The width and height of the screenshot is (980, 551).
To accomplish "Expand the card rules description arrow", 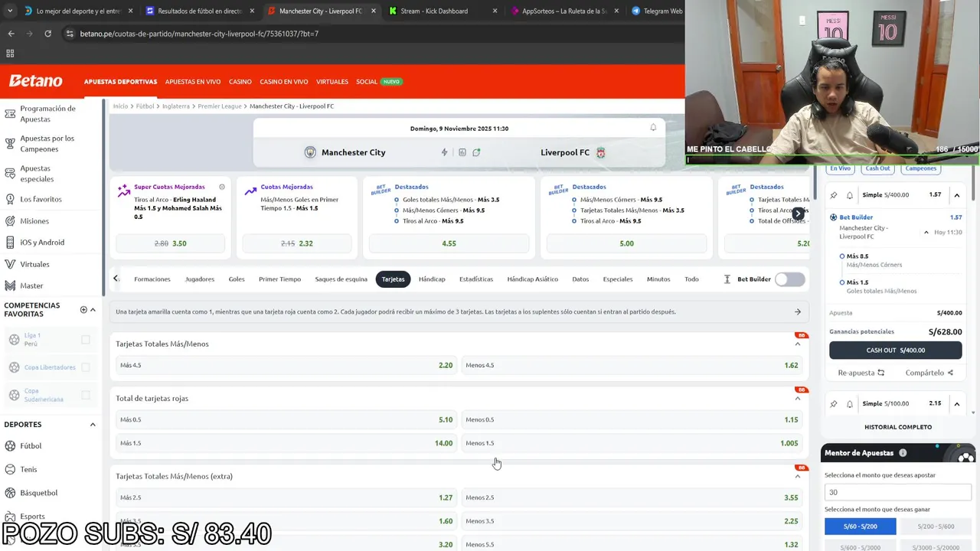I will pos(798,311).
